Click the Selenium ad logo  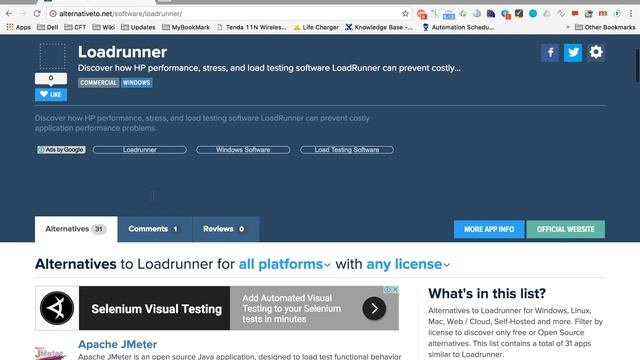click(x=57, y=308)
